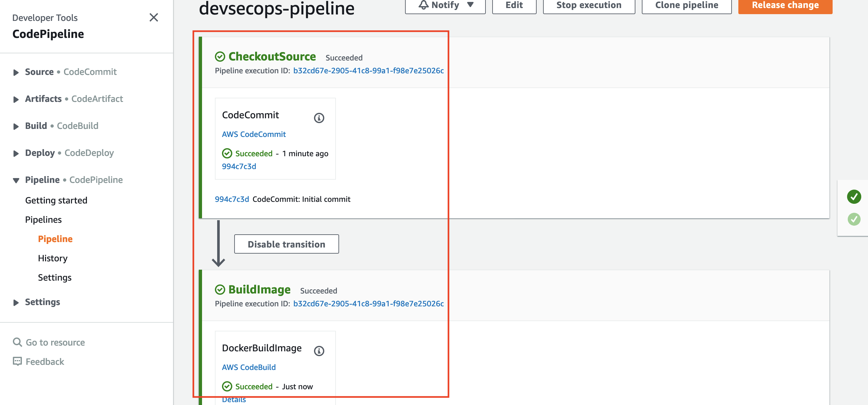Image resolution: width=868 pixels, height=405 pixels.
Task: Expand the Settings section arrow
Action: [16, 302]
